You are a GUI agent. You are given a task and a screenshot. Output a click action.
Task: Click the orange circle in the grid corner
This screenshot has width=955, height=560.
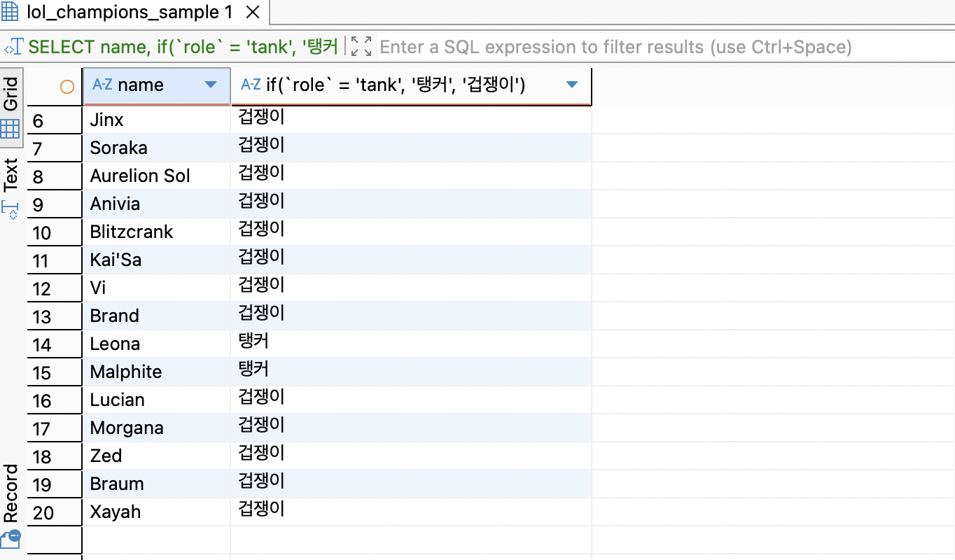point(67,87)
